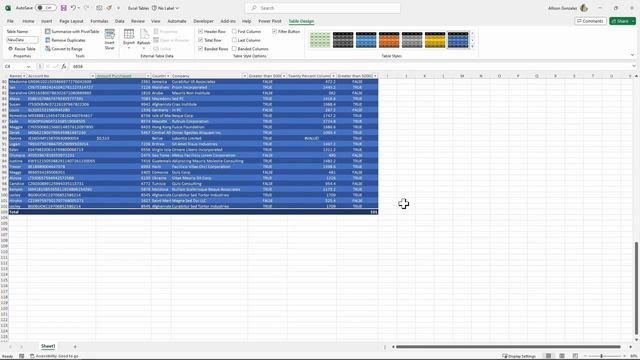Click the macro recording status bar icon
The width and height of the screenshot is (640, 360).
22,356
